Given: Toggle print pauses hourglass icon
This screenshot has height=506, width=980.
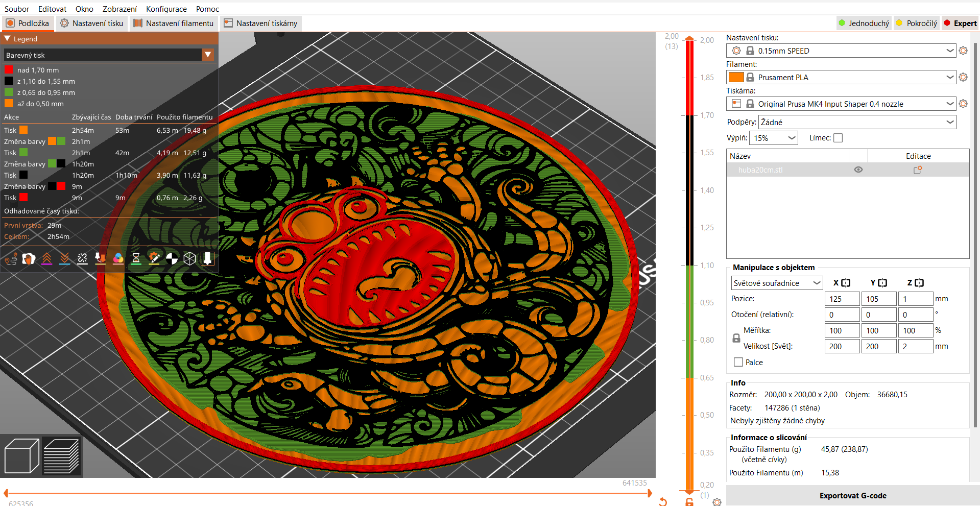Looking at the screenshot, I should coord(136,259).
